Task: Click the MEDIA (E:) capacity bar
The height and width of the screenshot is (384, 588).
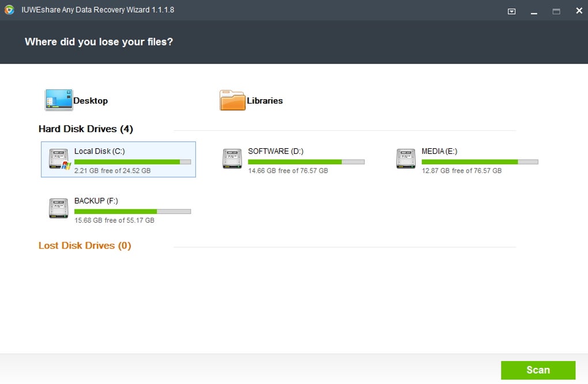Action: pyautogui.click(x=480, y=162)
